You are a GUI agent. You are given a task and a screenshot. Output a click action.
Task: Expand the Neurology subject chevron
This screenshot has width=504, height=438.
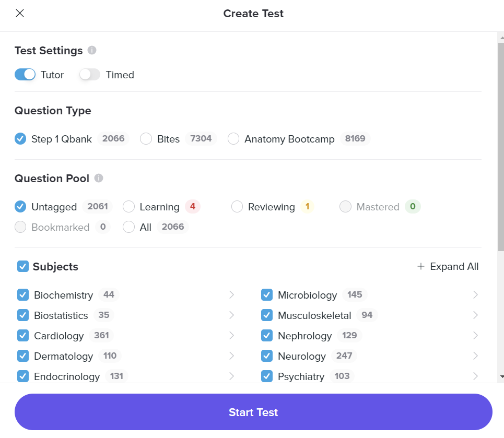[475, 356]
